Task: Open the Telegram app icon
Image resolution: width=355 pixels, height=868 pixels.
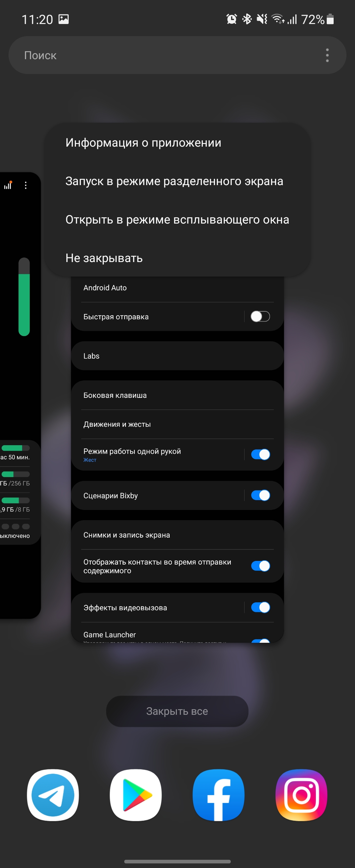Action: click(53, 795)
